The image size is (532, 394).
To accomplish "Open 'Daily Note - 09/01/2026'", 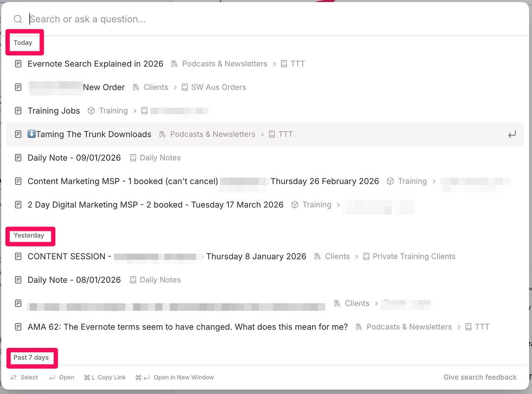I will [74, 158].
